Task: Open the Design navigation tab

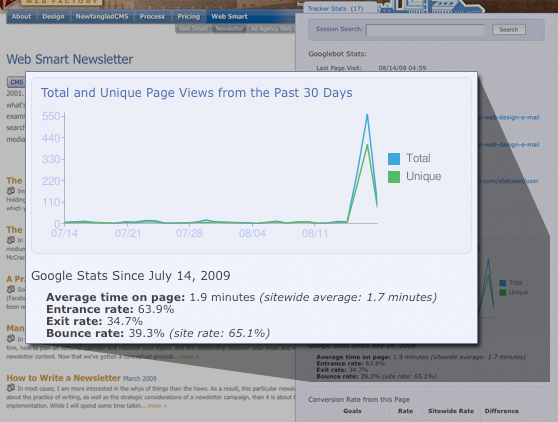Action: [53, 17]
